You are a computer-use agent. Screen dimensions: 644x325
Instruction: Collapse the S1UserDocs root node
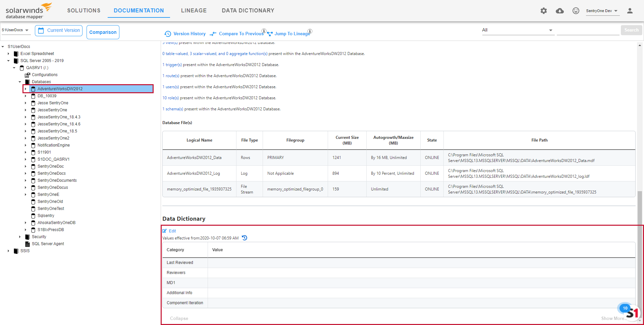click(3, 47)
